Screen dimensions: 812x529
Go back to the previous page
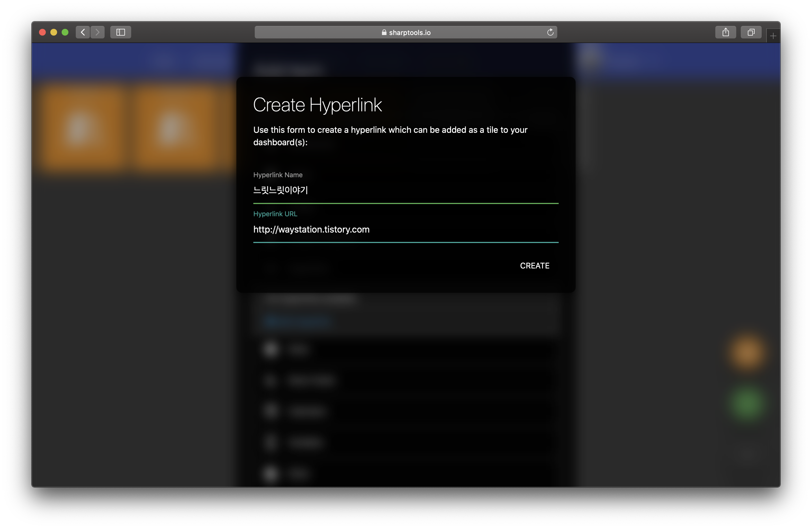[x=83, y=32]
